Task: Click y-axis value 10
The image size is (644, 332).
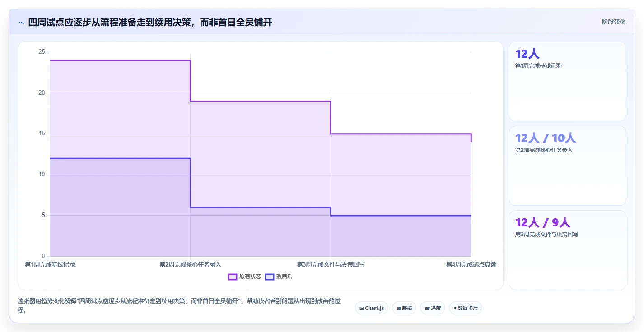Action: [x=42, y=175]
